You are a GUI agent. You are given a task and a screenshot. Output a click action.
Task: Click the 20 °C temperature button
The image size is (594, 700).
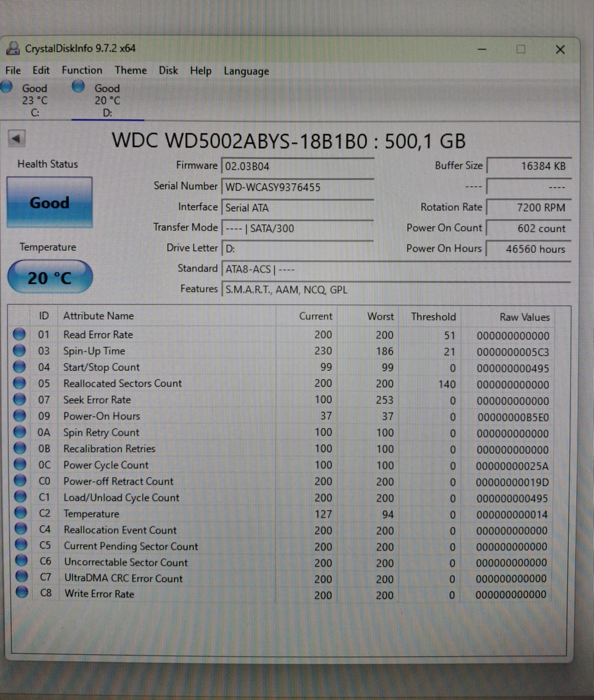pyautogui.click(x=50, y=277)
